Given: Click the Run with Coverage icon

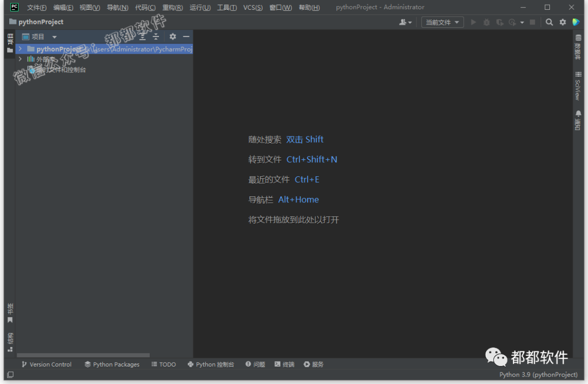Looking at the screenshot, I should click(x=499, y=22).
